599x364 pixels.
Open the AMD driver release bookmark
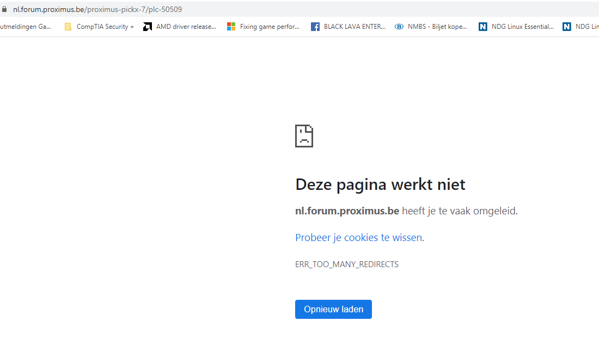point(180,27)
